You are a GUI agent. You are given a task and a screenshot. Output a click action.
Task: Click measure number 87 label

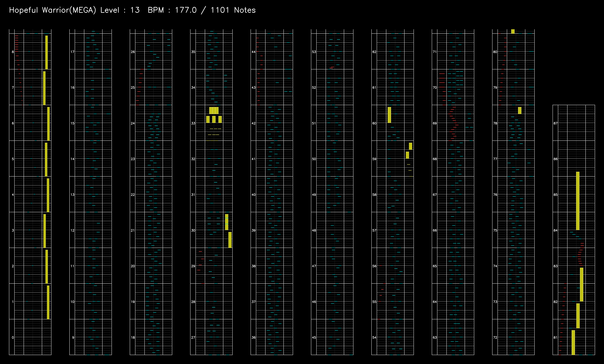[x=556, y=123]
